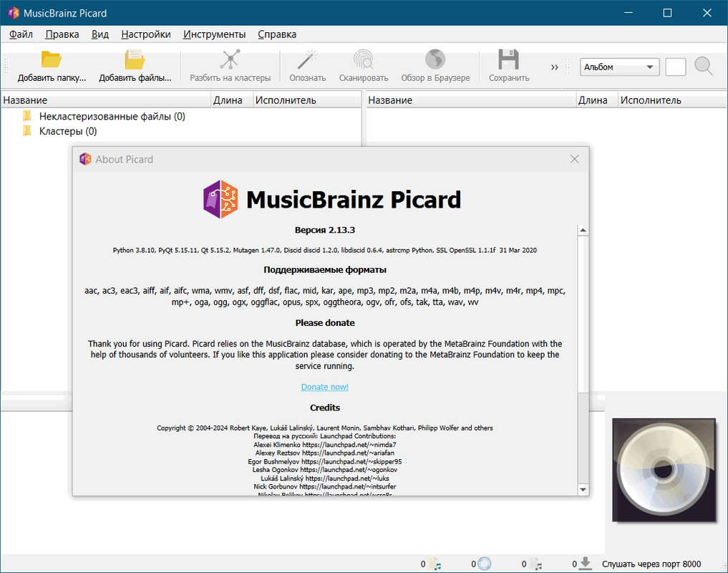Click the Разбить на кластеры icon

(230, 60)
